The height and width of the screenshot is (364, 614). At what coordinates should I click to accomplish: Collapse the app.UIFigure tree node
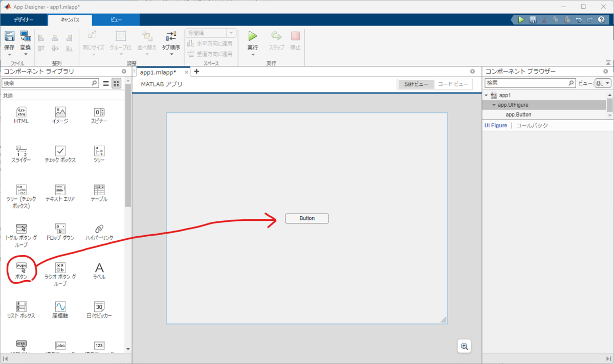pyautogui.click(x=494, y=105)
